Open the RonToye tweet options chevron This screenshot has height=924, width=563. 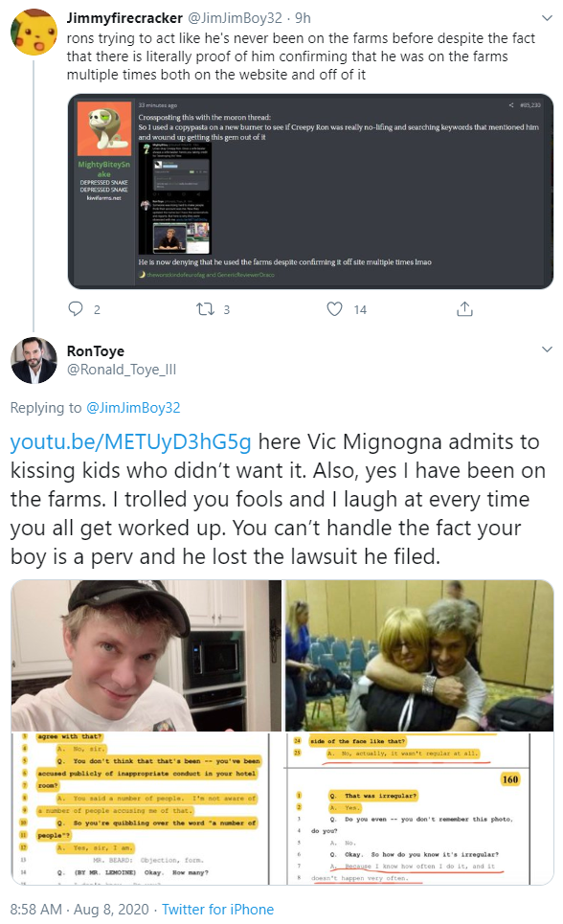click(x=547, y=349)
